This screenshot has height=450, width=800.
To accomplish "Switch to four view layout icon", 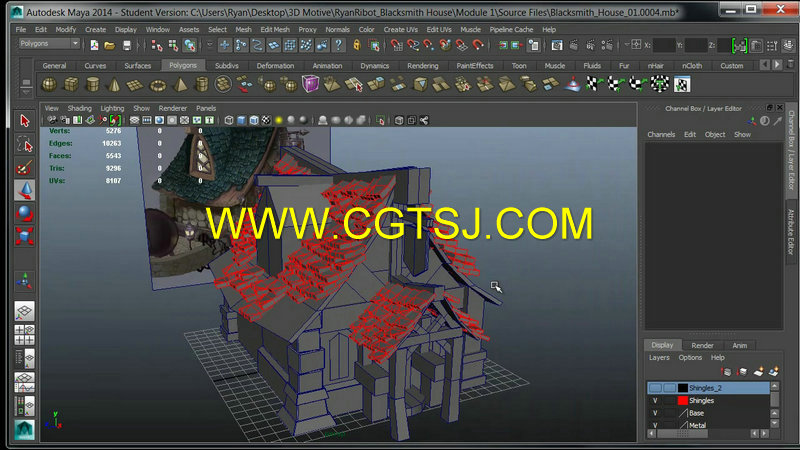I will coord(24,335).
